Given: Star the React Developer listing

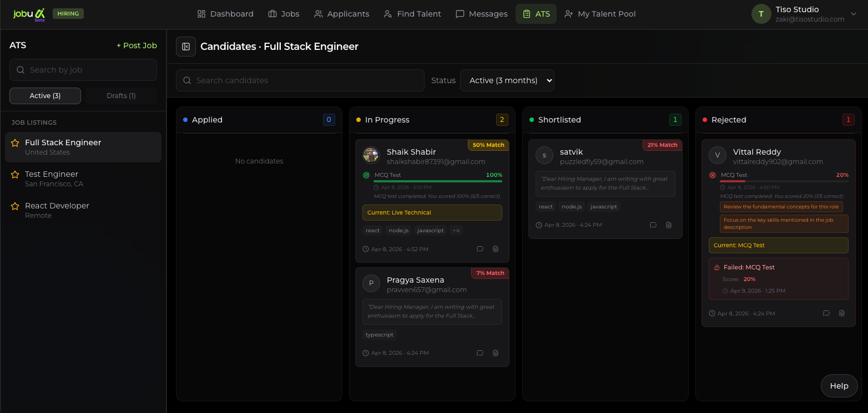Looking at the screenshot, I should tap(15, 206).
